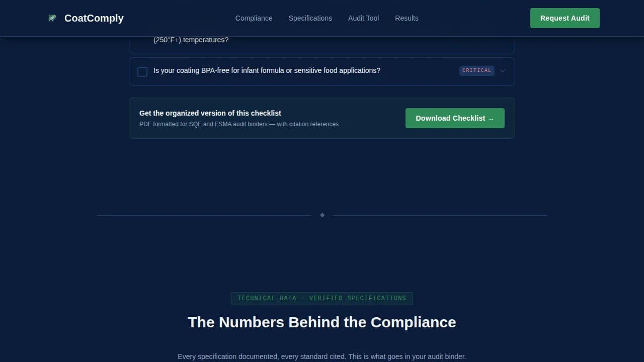This screenshot has width=644, height=362.
Task: Click the BPA-free infant formula question text
Action: (x=267, y=70)
